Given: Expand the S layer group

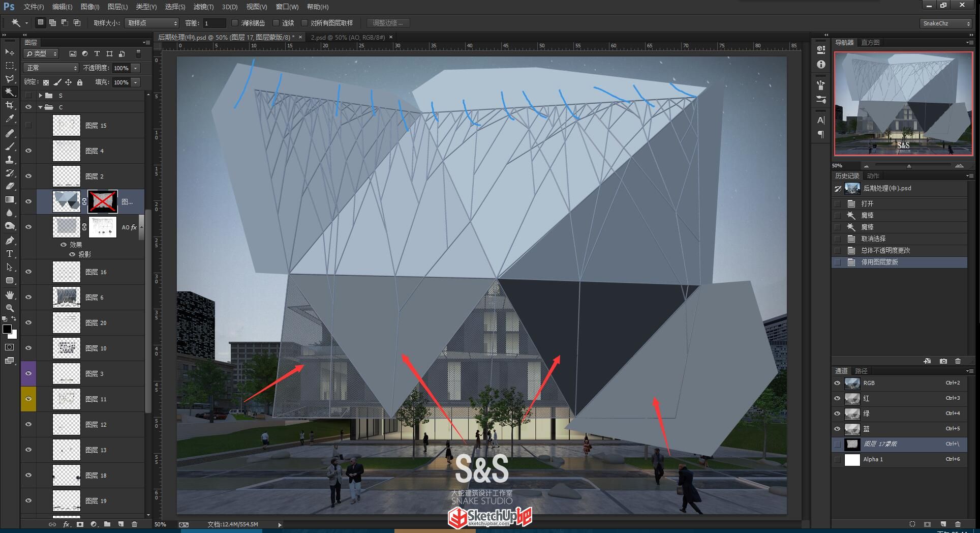Looking at the screenshot, I should 40,95.
